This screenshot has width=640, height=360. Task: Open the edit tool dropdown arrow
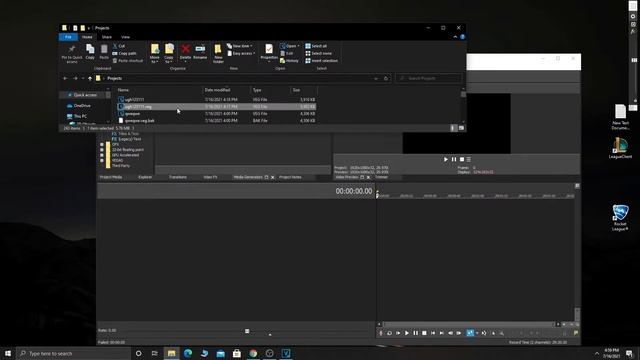pos(477,333)
